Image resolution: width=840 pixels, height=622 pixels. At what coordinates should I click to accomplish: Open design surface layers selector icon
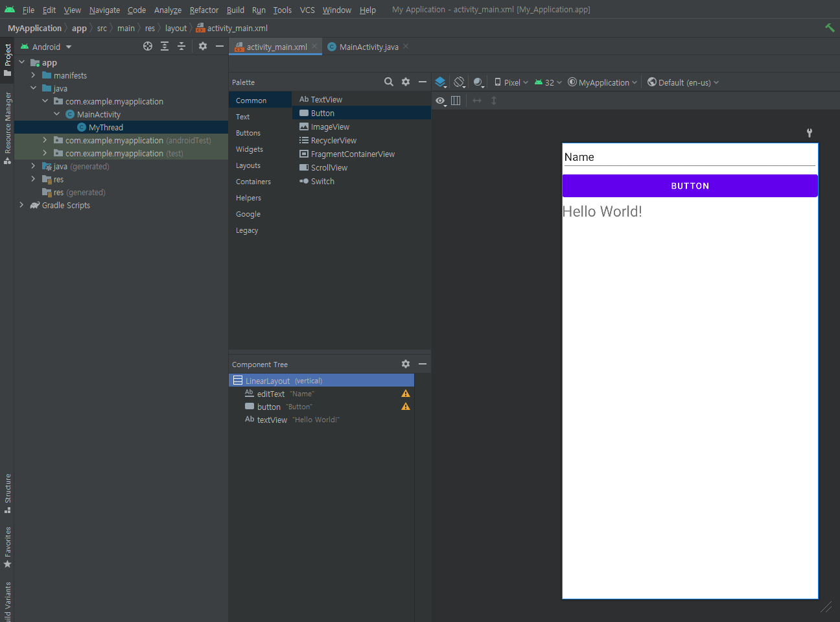441,82
